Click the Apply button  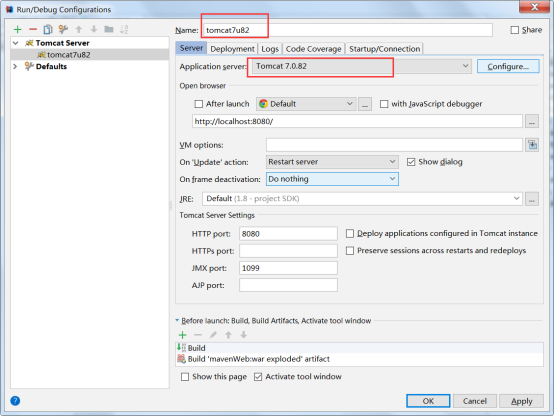521,401
